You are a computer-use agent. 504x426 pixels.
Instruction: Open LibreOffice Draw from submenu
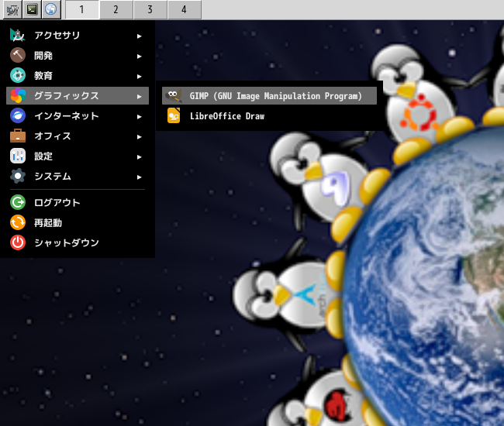point(269,116)
